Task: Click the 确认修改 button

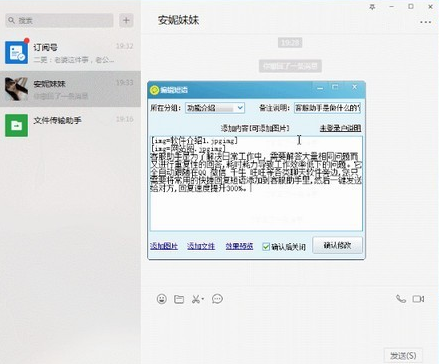Action: pos(337,246)
